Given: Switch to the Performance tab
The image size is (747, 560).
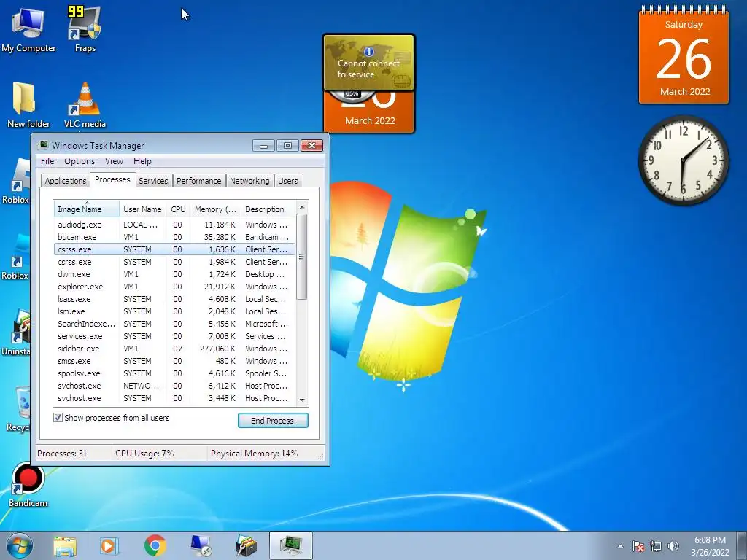Looking at the screenshot, I should [x=198, y=181].
